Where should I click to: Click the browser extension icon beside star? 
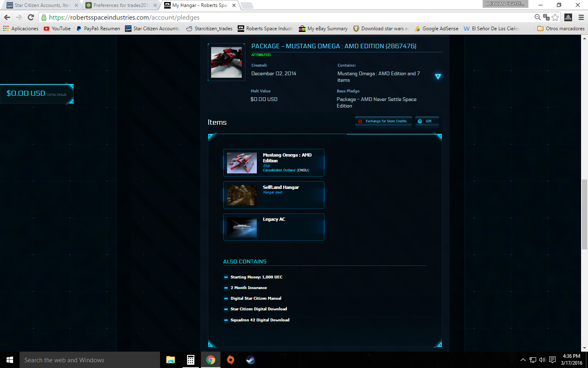click(568, 17)
